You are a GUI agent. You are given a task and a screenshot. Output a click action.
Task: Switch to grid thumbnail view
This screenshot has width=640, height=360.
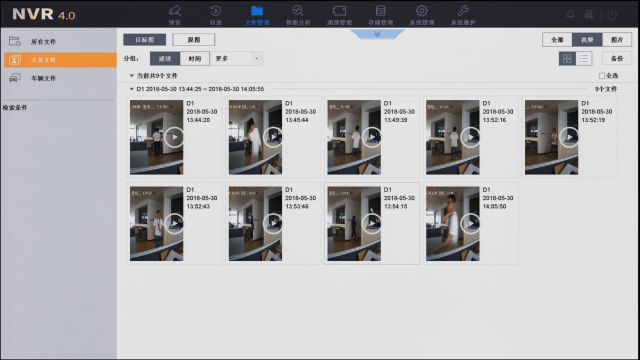[567, 58]
